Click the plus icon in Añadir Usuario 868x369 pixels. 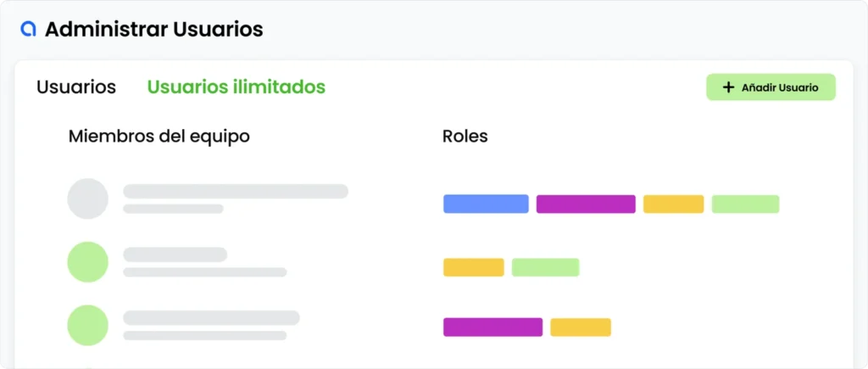point(727,87)
